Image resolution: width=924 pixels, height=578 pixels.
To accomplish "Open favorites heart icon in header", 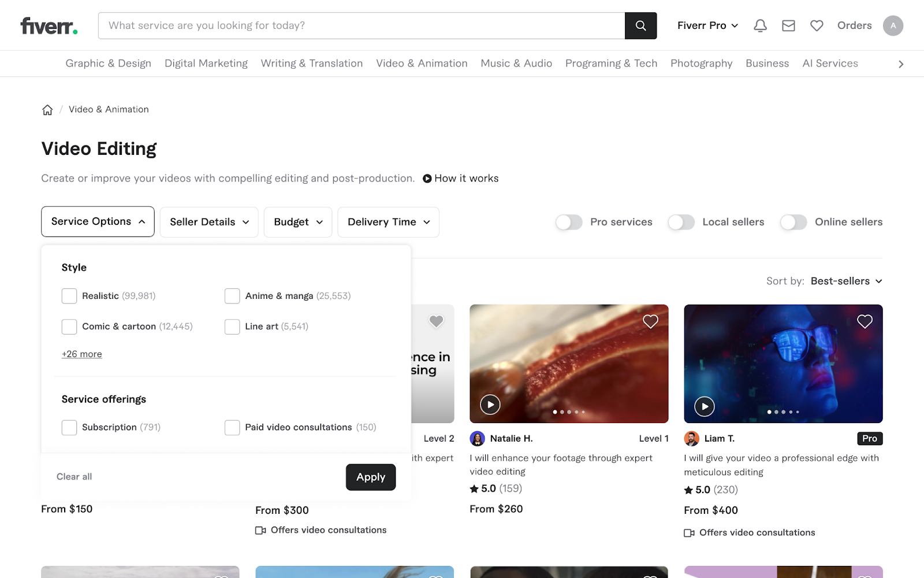I will click(x=817, y=25).
